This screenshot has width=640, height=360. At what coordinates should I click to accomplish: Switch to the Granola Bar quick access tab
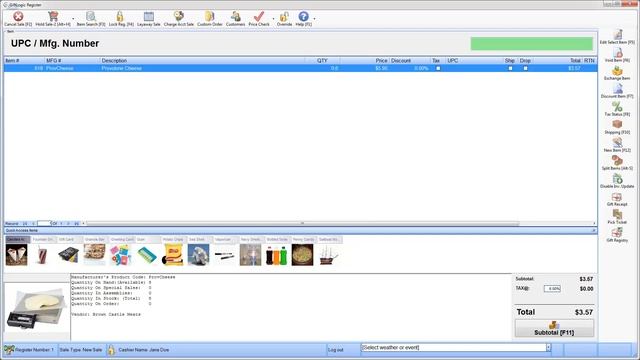tap(95, 239)
